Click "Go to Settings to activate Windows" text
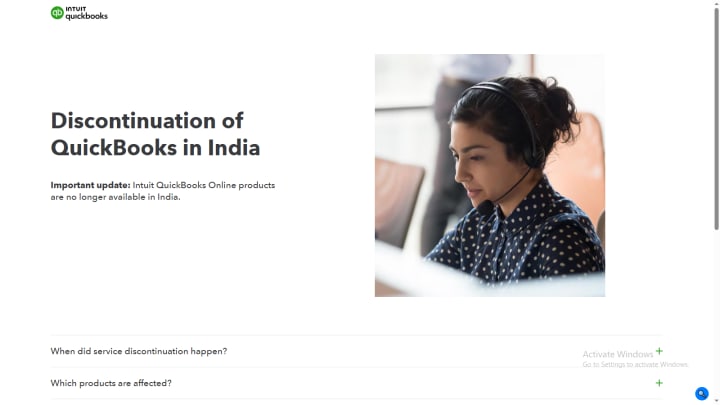The height and width of the screenshot is (405, 720). [635, 365]
